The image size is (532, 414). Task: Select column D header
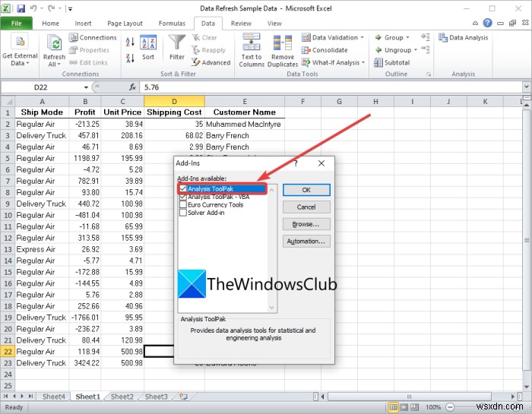pos(174,101)
